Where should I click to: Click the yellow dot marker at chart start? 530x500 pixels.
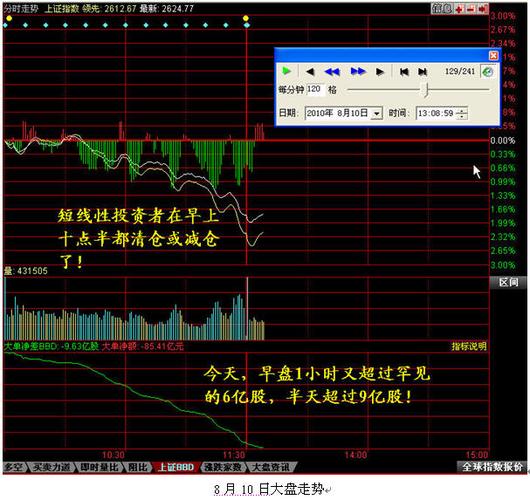[x=9, y=18]
